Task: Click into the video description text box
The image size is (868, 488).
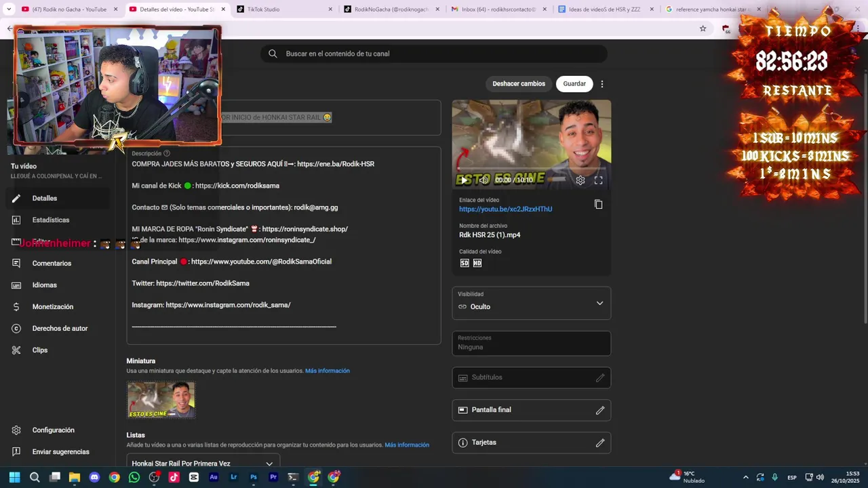Action: [x=283, y=245]
